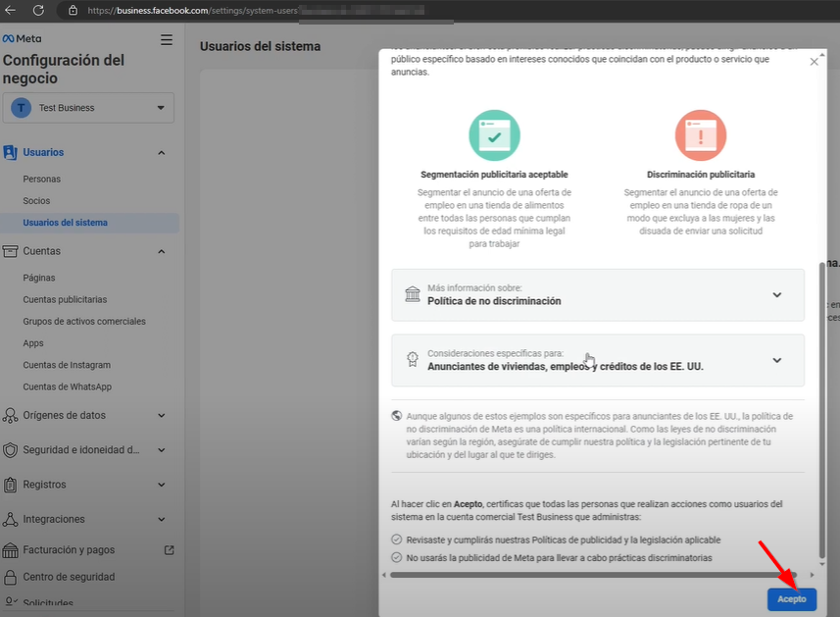Screen dimensions: 840x617
Task: Click the browser back arrow
Action: [10, 10]
